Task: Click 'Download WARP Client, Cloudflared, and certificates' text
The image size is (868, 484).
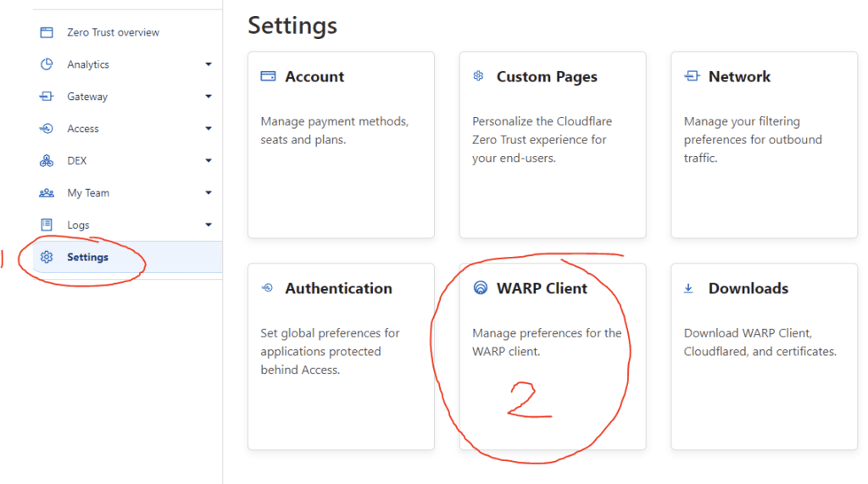Action: (760, 342)
